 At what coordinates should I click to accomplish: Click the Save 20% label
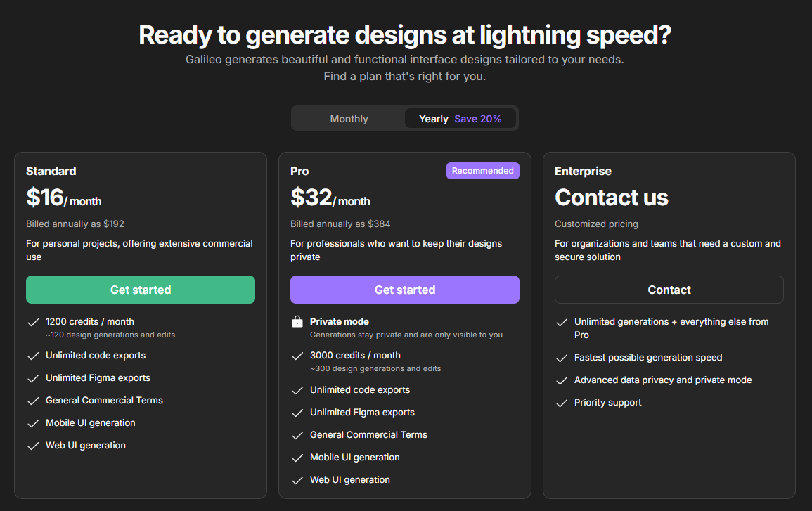[478, 119]
